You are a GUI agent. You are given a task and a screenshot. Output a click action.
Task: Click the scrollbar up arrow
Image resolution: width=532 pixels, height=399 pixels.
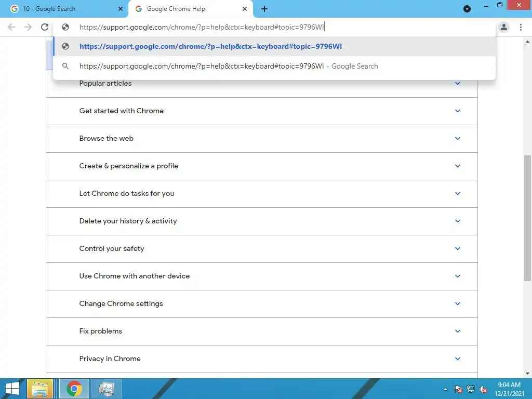point(527,42)
